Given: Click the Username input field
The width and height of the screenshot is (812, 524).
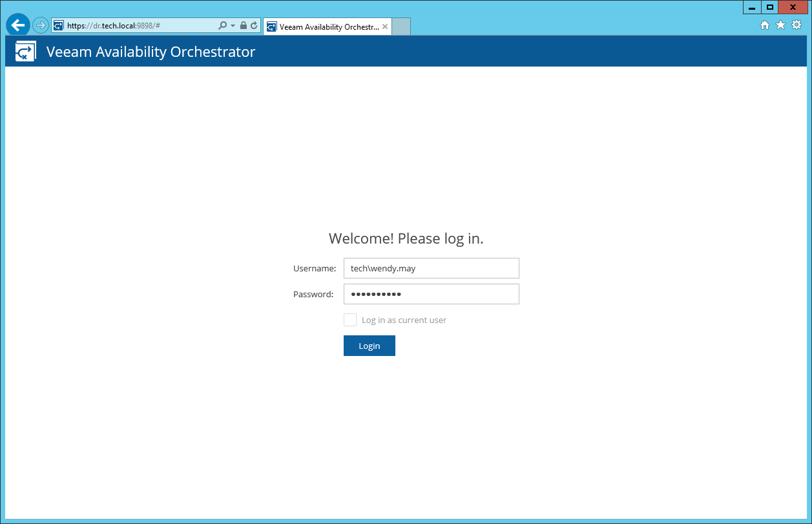Looking at the screenshot, I should [432, 268].
